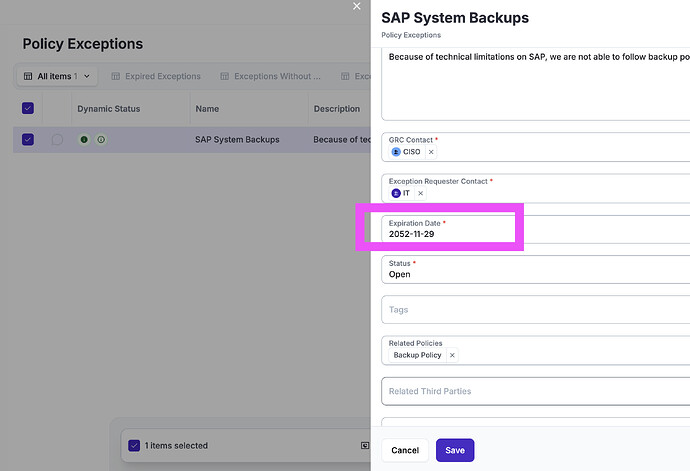690x471 pixels.
Task: Switch to the Exceptions Without ... tab
Action: 271,76
